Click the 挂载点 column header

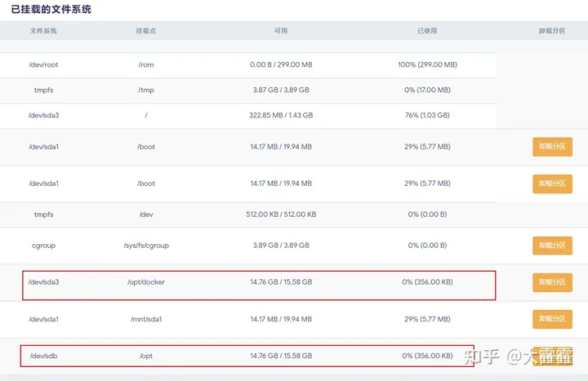[x=146, y=31]
